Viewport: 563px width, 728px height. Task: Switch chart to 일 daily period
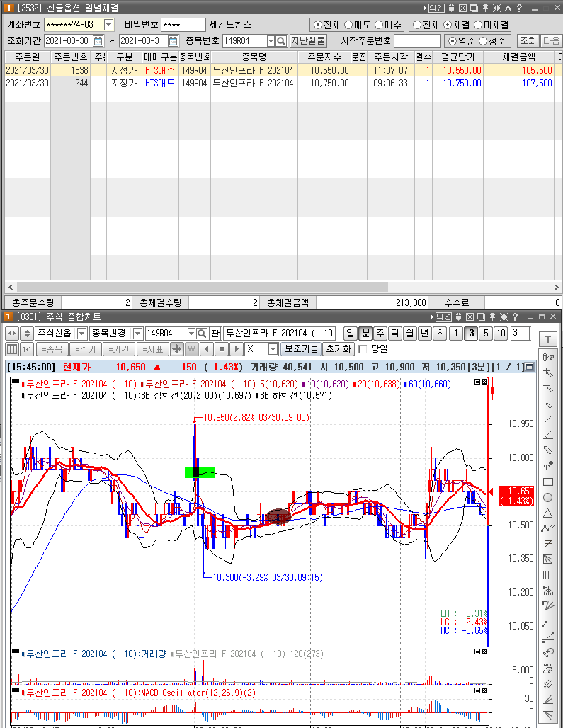tap(351, 334)
